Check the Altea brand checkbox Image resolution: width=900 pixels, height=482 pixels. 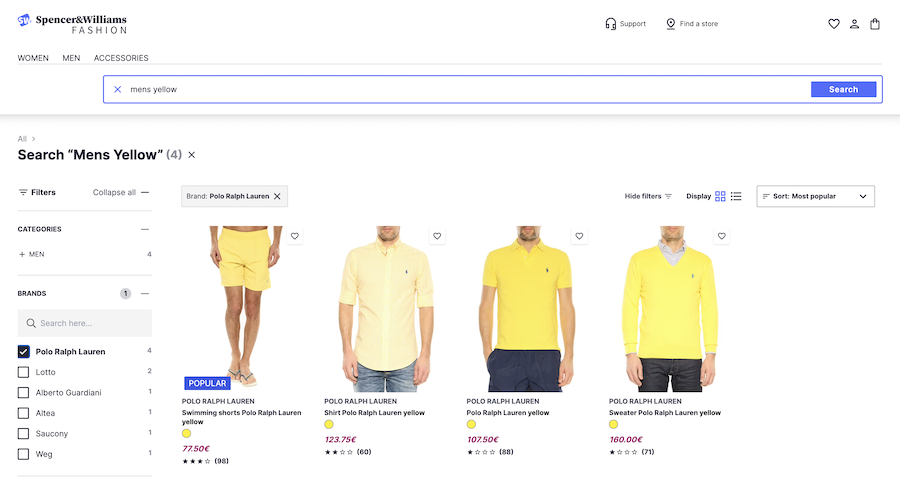point(24,413)
